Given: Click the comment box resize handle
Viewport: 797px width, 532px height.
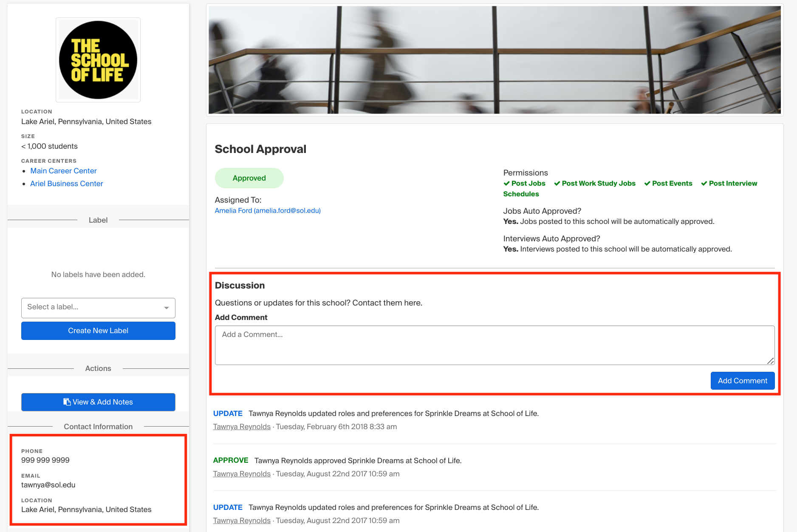Looking at the screenshot, I should click(x=770, y=361).
